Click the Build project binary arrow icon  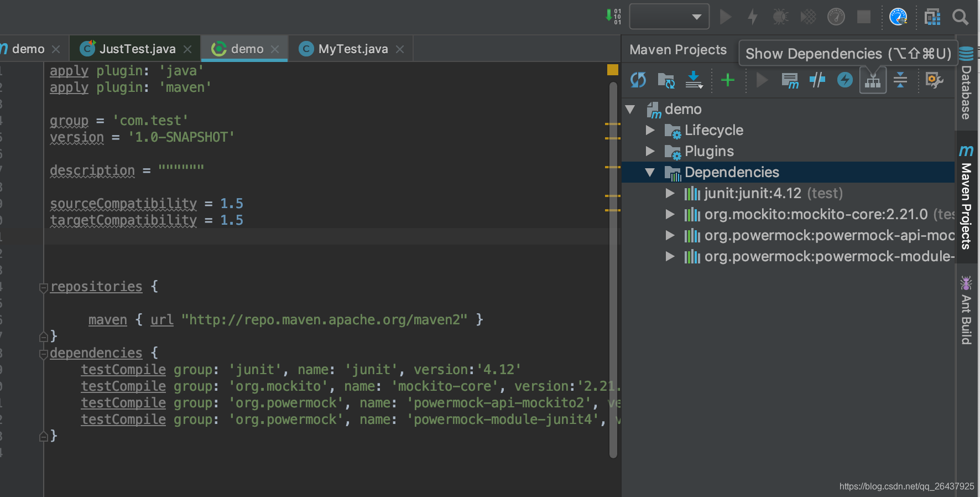613,17
